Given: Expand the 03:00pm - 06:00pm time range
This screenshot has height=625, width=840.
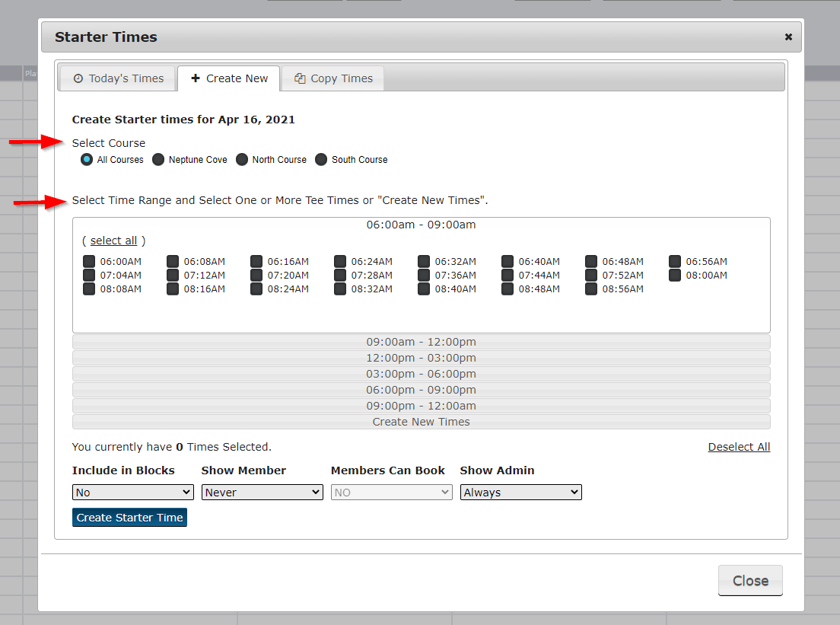Looking at the screenshot, I should pos(421,374).
